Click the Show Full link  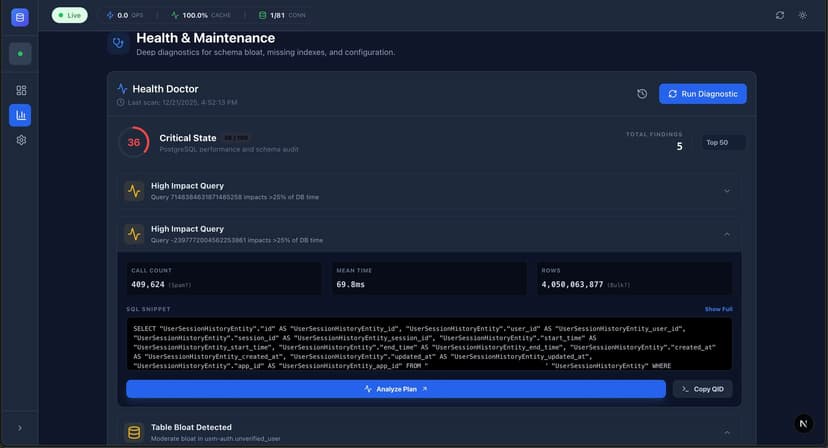pyautogui.click(x=718, y=309)
